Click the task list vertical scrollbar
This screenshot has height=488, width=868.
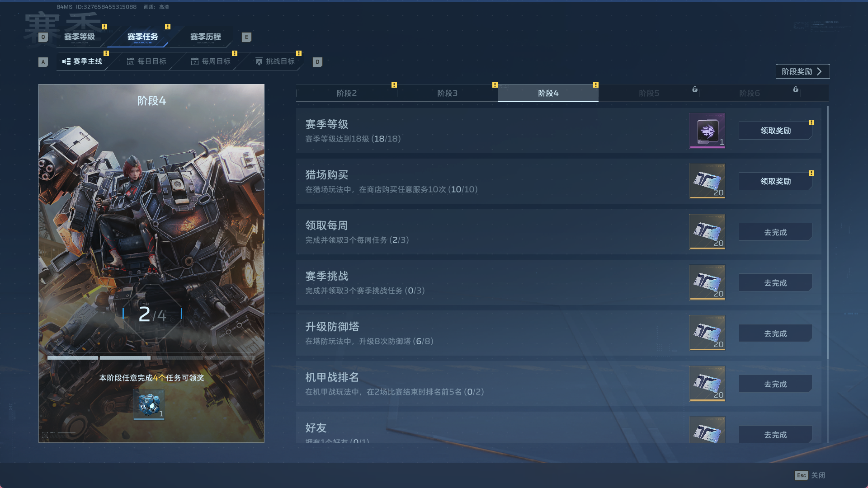coord(827,233)
